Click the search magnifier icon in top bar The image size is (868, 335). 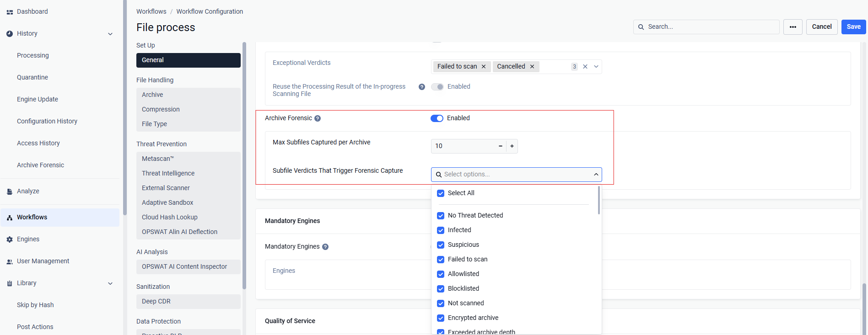641,27
